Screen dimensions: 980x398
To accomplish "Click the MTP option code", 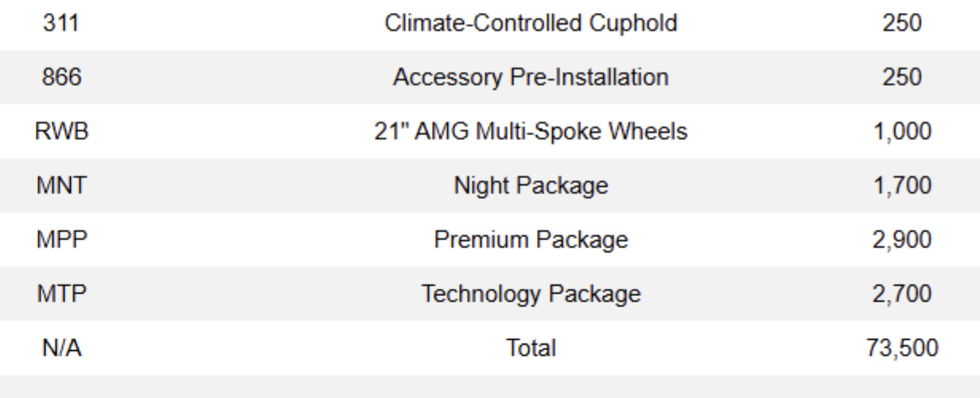I will (61, 294).
